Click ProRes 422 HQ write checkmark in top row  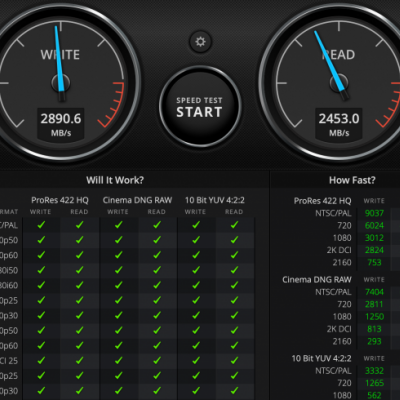click(x=41, y=225)
